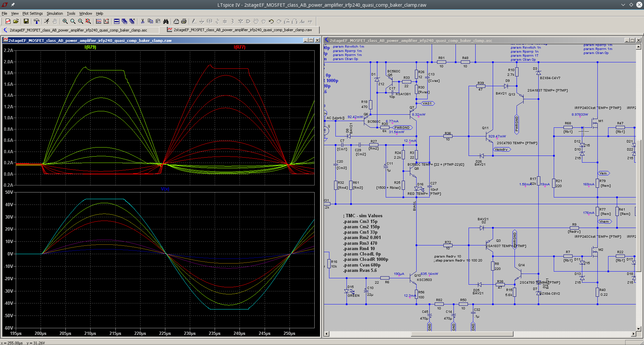Open Find with the binoculars icon

(x=166, y=21)
